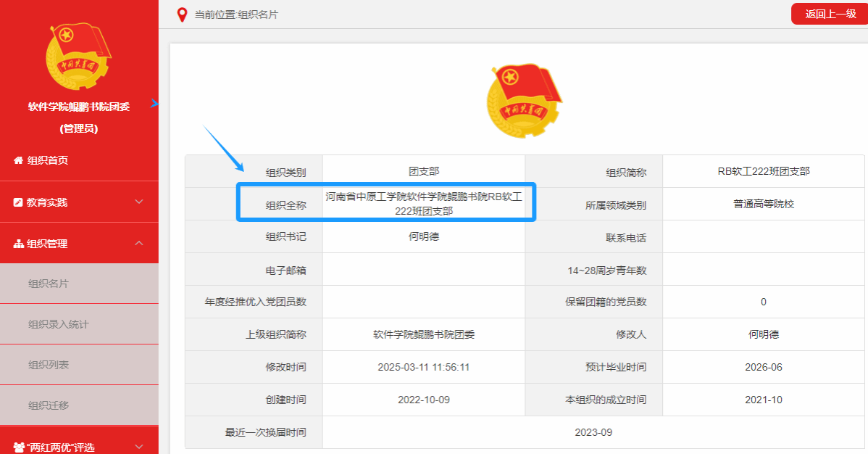868x454 pixels.
Task: Click the 当前位置:组织名片 breadcrumb text
Action: click(236, 15)
